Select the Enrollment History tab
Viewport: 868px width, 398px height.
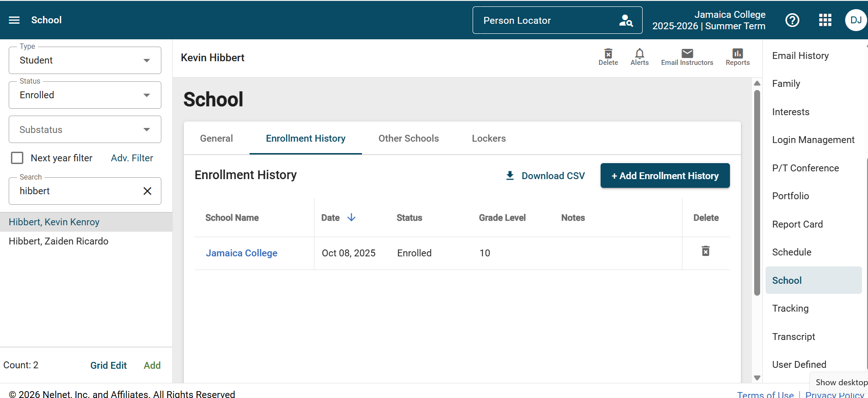(306, 138)
